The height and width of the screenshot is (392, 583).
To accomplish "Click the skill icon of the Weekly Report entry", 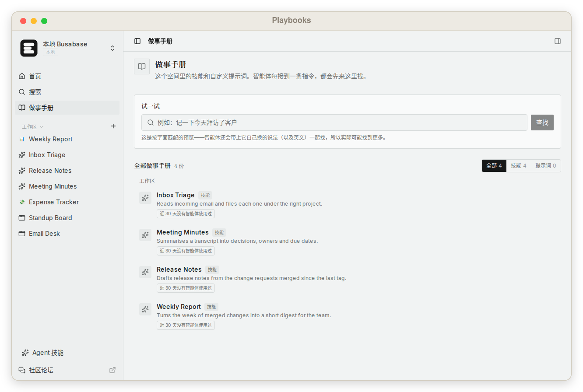I will click(145, 309).
